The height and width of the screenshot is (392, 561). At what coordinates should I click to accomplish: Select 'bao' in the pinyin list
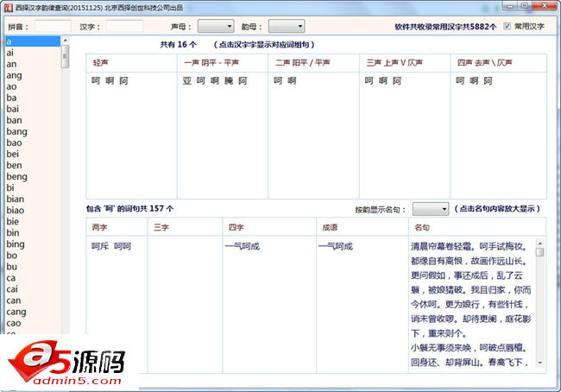point(33,142)
